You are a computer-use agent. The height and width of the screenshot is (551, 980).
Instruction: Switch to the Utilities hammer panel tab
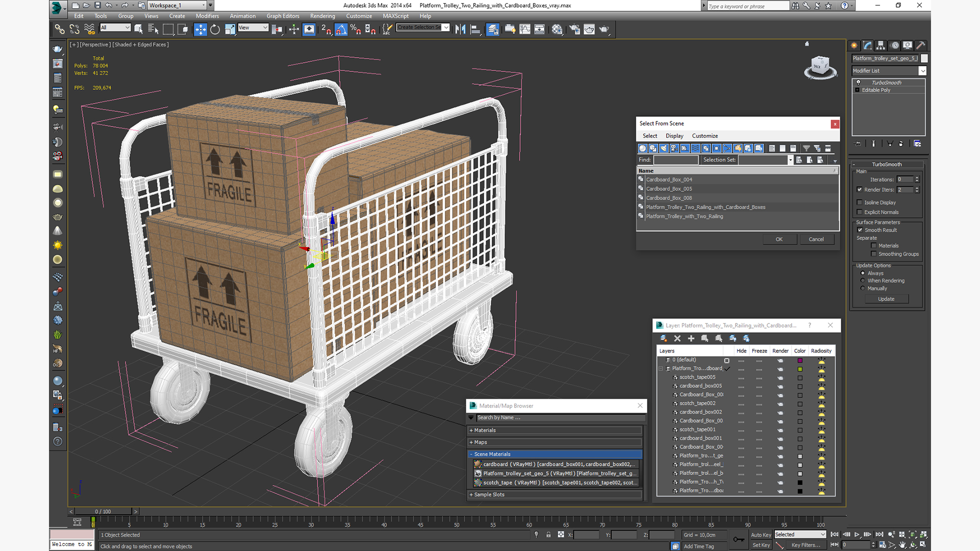[921, 45]
